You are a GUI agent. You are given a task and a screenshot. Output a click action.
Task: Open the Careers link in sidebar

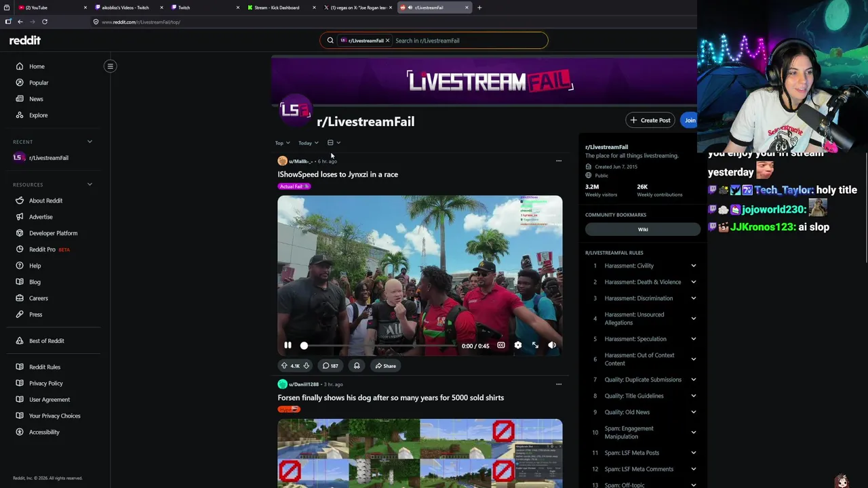pos(39,298)
